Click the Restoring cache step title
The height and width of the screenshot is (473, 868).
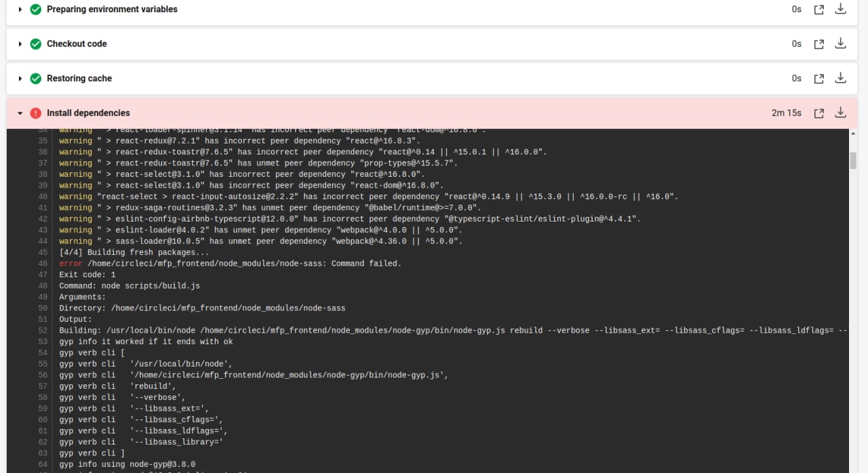(x=79, y=79)
